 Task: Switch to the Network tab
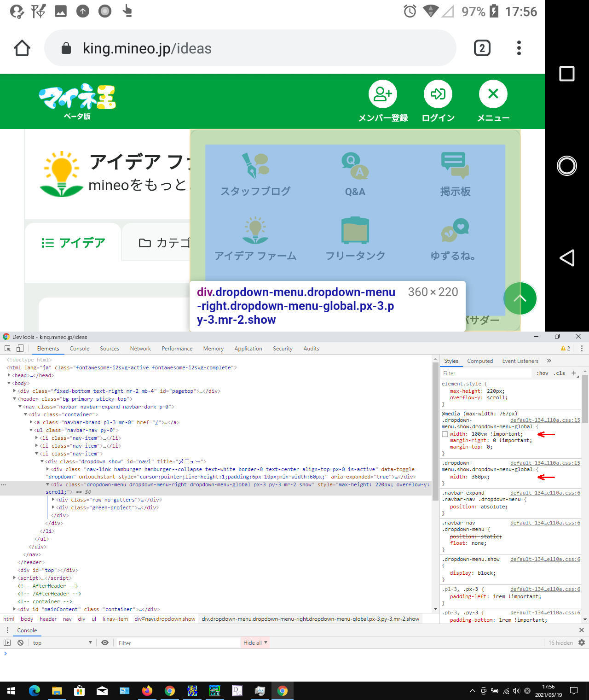(x=140, y=349)
